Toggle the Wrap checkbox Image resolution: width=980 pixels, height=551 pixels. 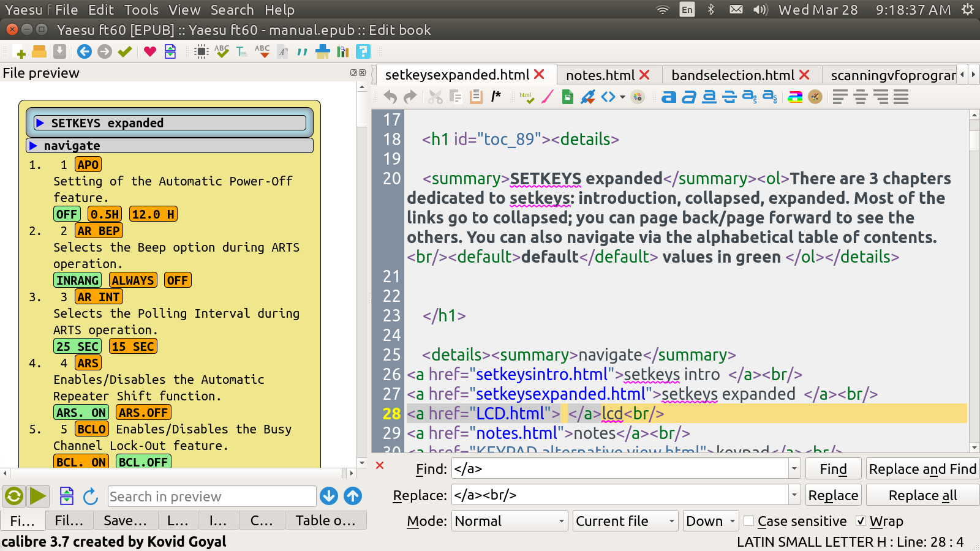(x=861, y=521)
